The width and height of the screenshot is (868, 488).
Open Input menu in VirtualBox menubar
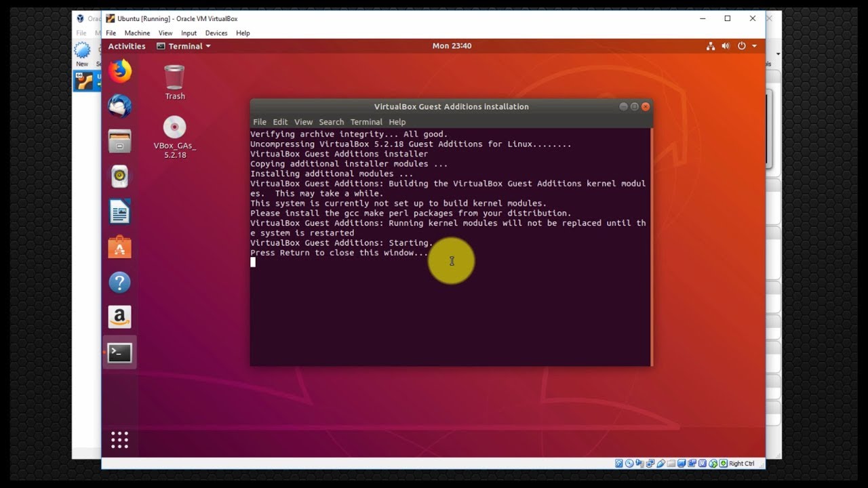coord(189,33)
